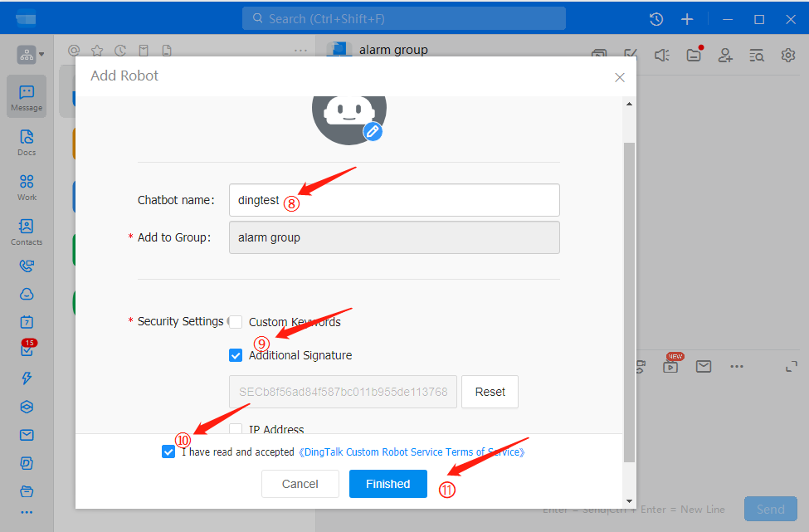Uncheck Additional Signature option
809x532 pixels.
pos(236,355)
